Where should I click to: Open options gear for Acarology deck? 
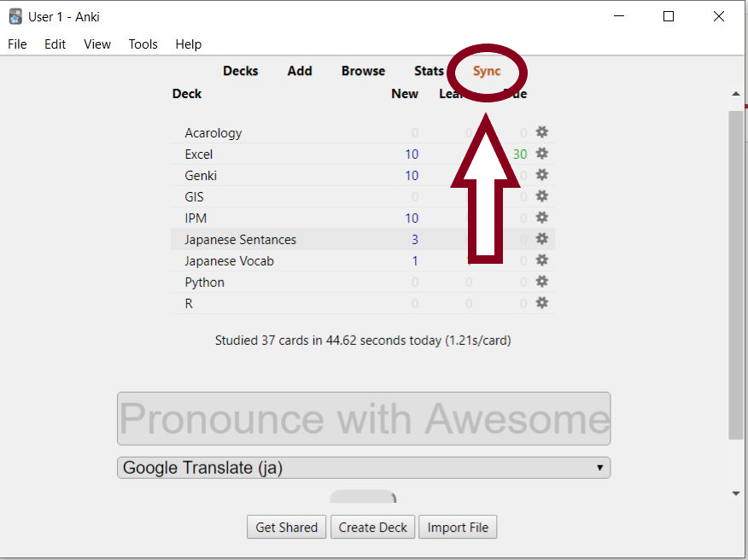coord(541,132)
